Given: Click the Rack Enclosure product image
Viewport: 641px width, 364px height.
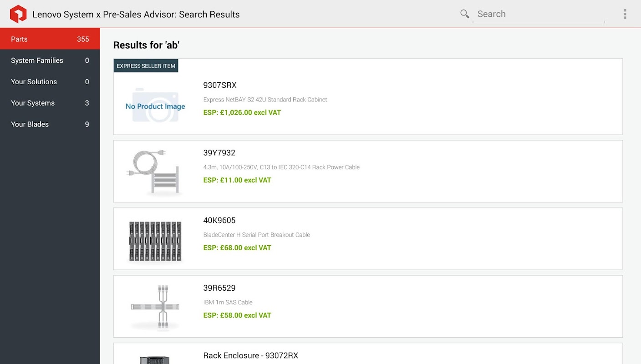Looking at the screenshot, I should coord(155,359).
